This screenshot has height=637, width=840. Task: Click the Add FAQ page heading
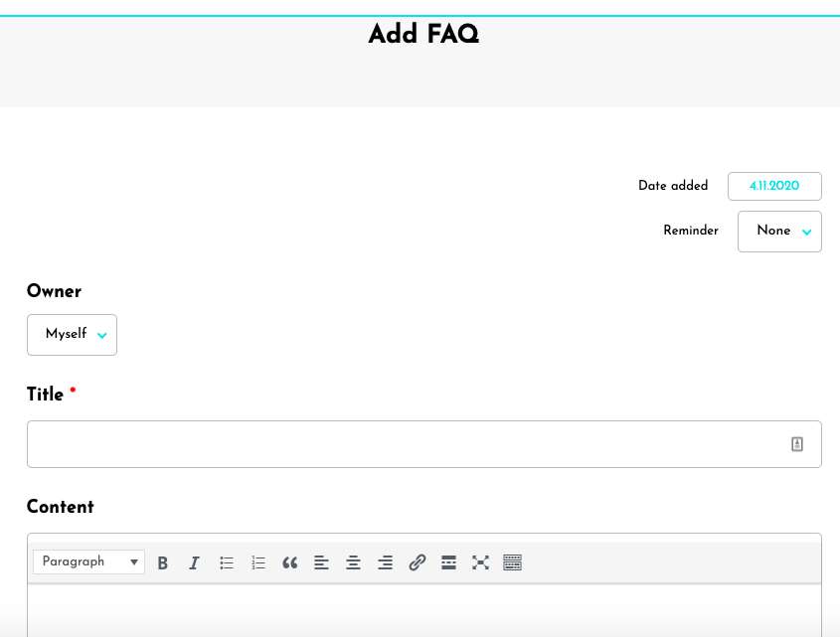pos(422,34)
